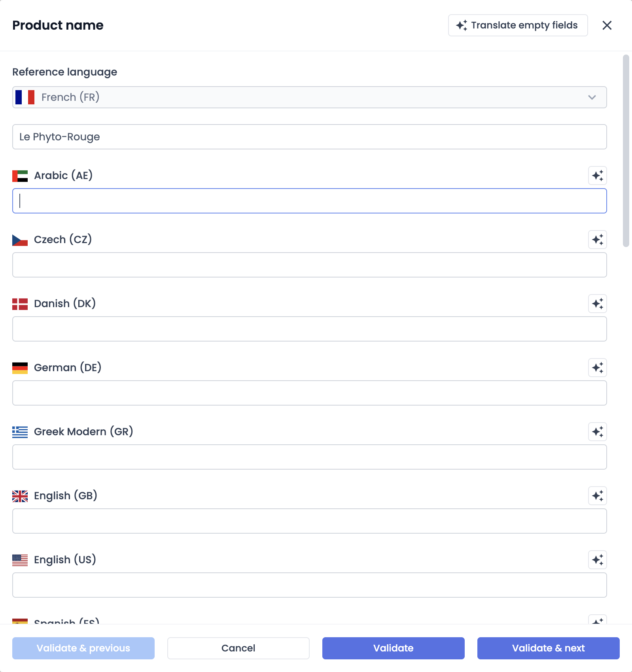
Task: Open the Reference language dropdown
Action: pyautogui.click(x=309, y=97)
